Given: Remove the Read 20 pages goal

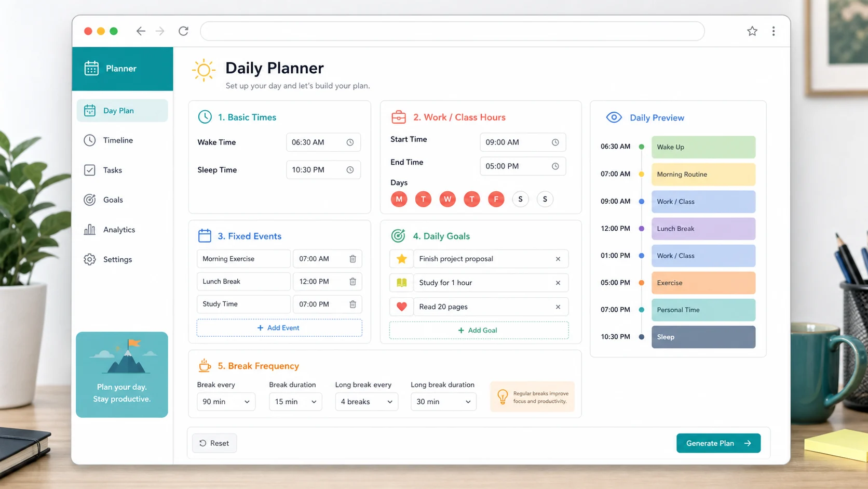Looking at the screenshot, I should (558, 307).
